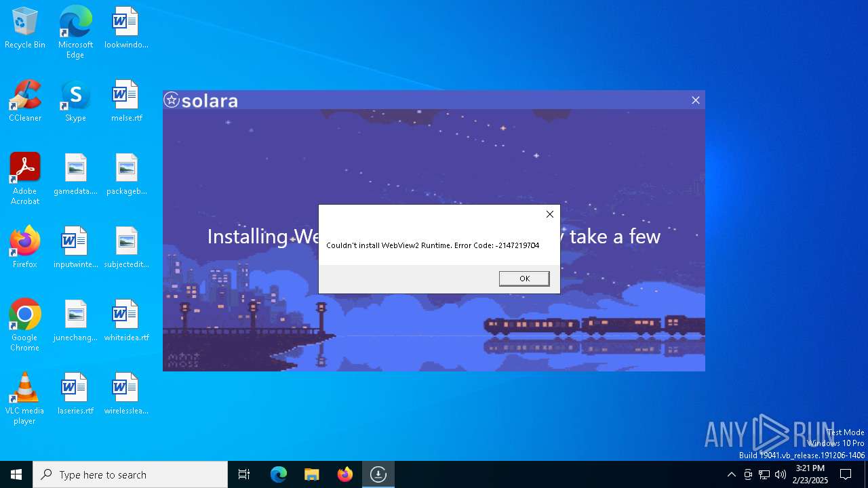Select the junechang... image file icon
Image resolution: width=868 pixels, height=488 pixels.
[x=75, y=321]
